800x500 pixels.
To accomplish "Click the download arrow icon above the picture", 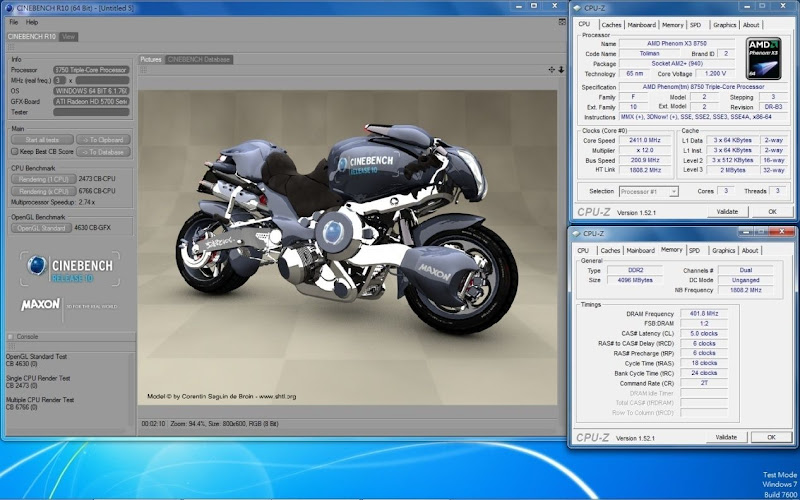I will click(561, 70).
